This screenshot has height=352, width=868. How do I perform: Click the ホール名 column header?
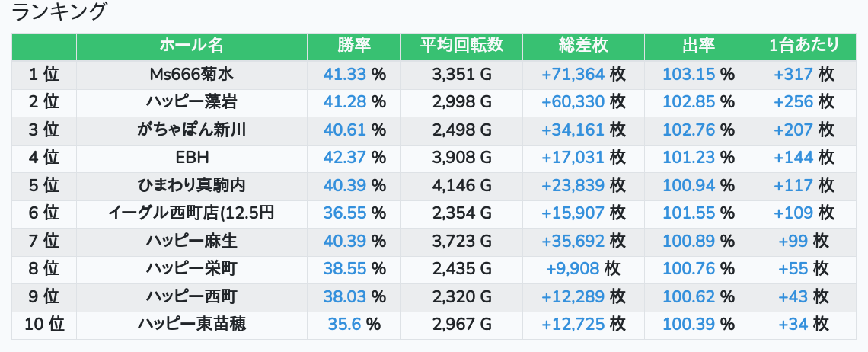(x=192, y=46)
